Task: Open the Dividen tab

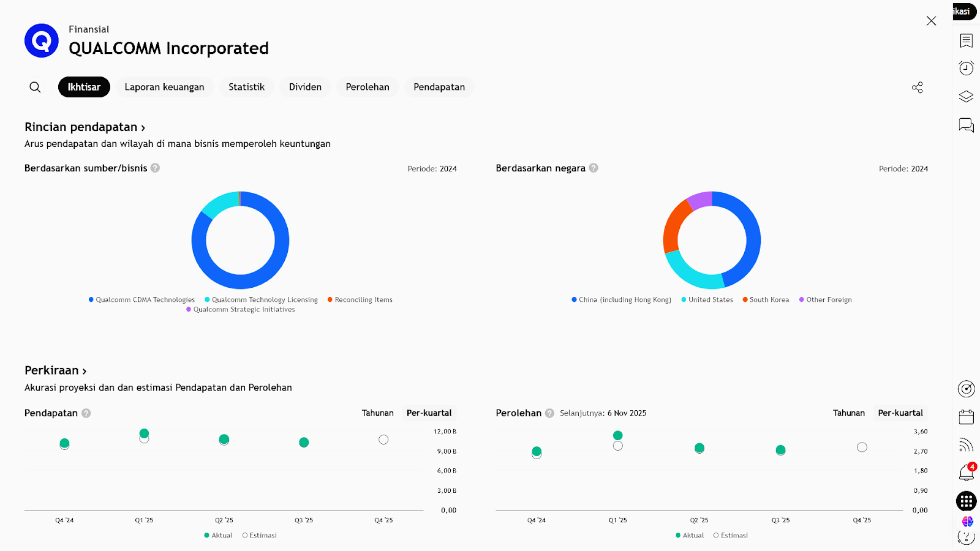Action: [305, 87]
